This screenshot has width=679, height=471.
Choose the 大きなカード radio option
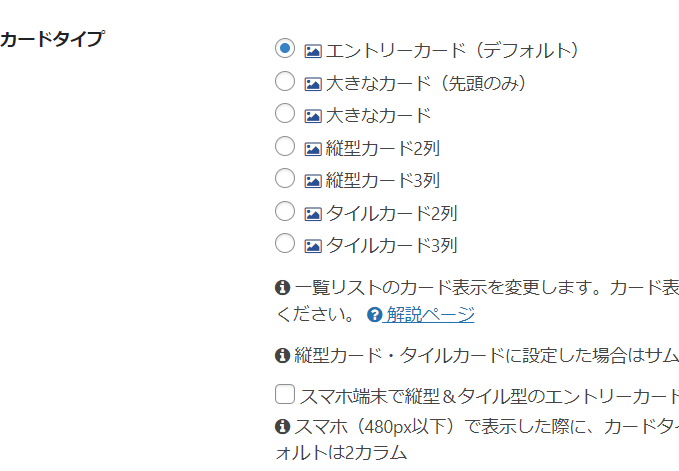coord(285,113)
